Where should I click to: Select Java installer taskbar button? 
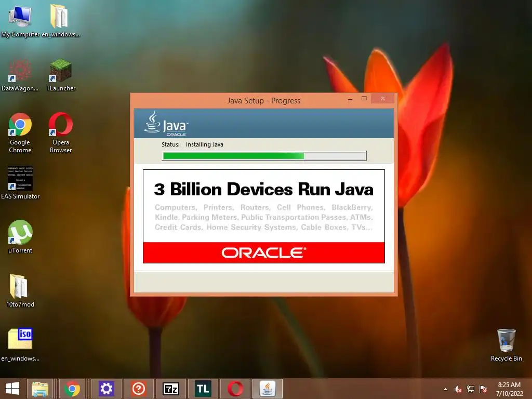(268, 389)
